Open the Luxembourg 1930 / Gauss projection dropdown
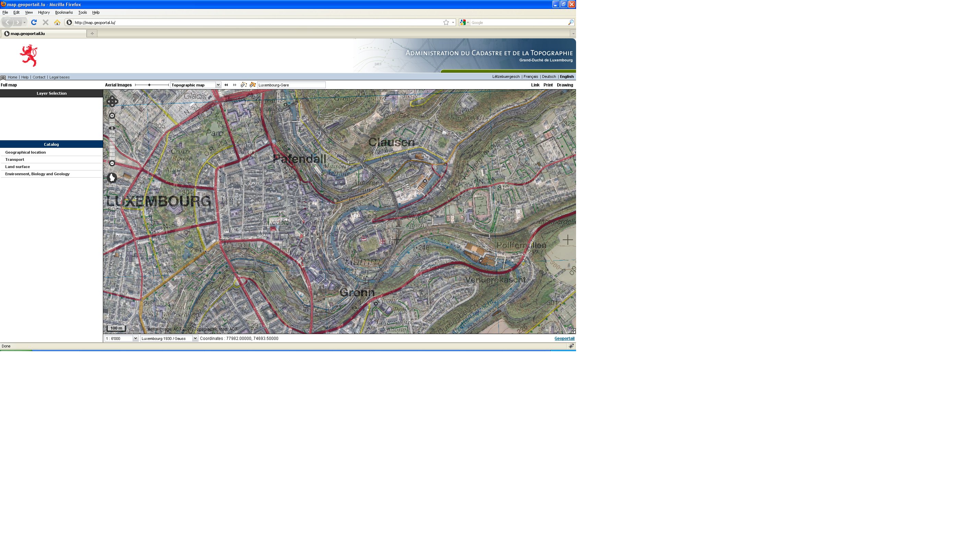 point(169,338)
